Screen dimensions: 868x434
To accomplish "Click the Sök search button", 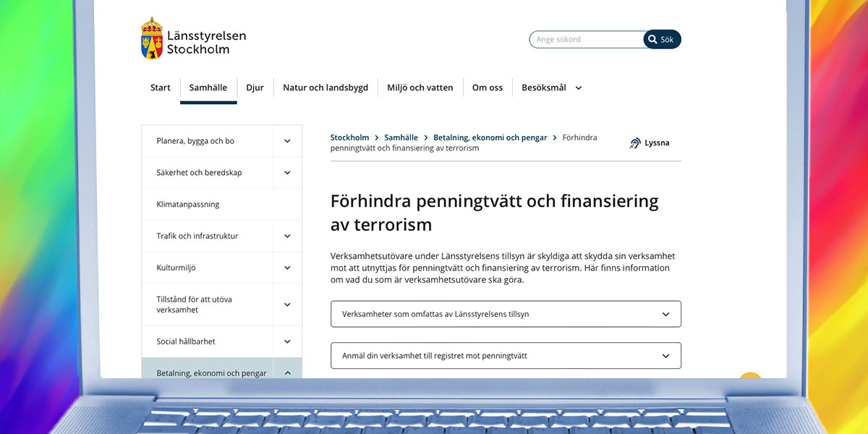I will 663,40.
